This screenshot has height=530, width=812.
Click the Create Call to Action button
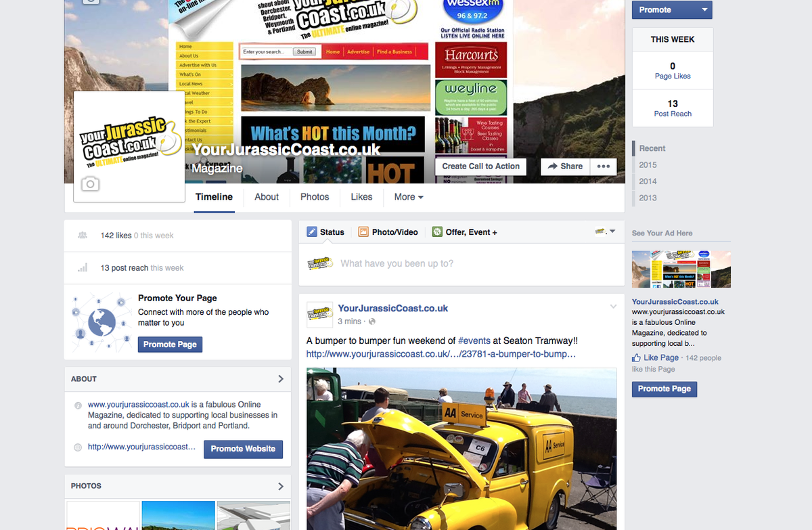(480, 166)
